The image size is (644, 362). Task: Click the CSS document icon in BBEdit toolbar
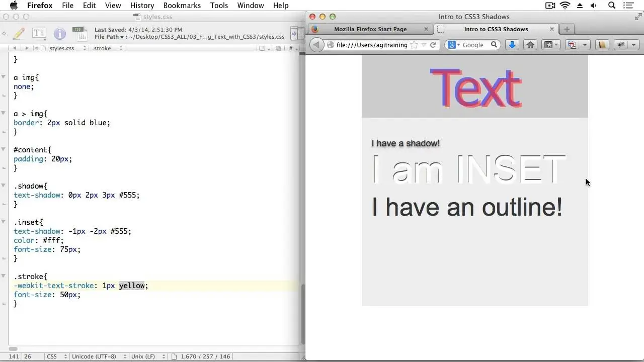pyautogui.click(x=79, y=34)
